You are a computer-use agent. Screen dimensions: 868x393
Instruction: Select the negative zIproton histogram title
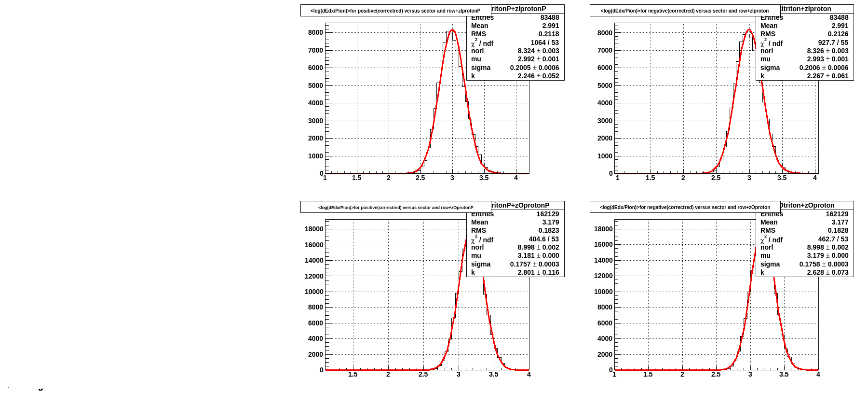point(685,11)
